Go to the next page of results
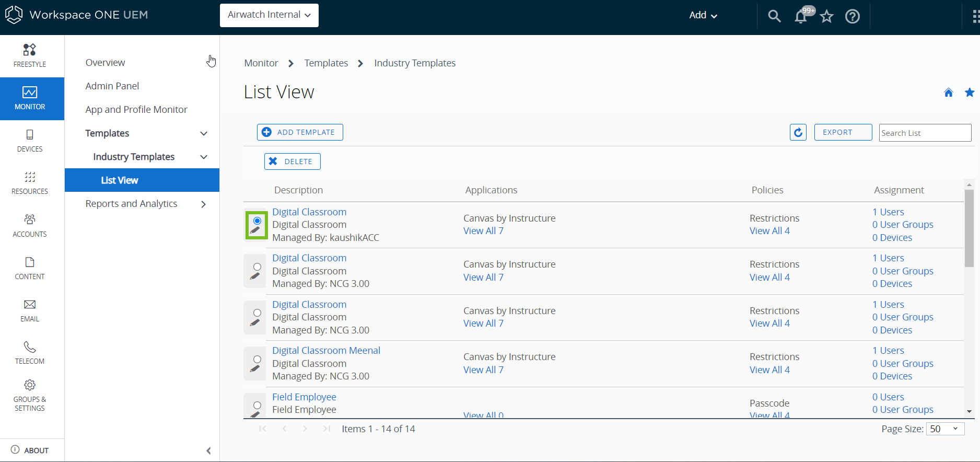Image resolution: width=980 pixels, height=462 pixels. pos(305,429)
